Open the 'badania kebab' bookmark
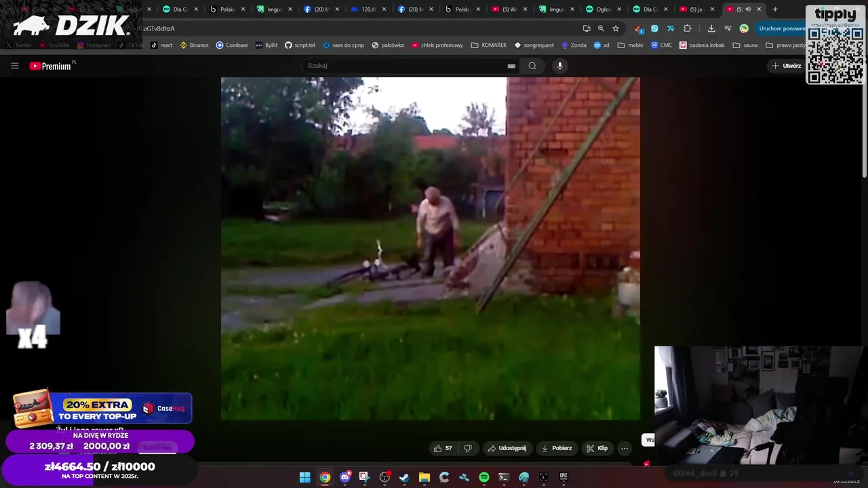This screenshot has width=868, height=488. tap(702, 45)
